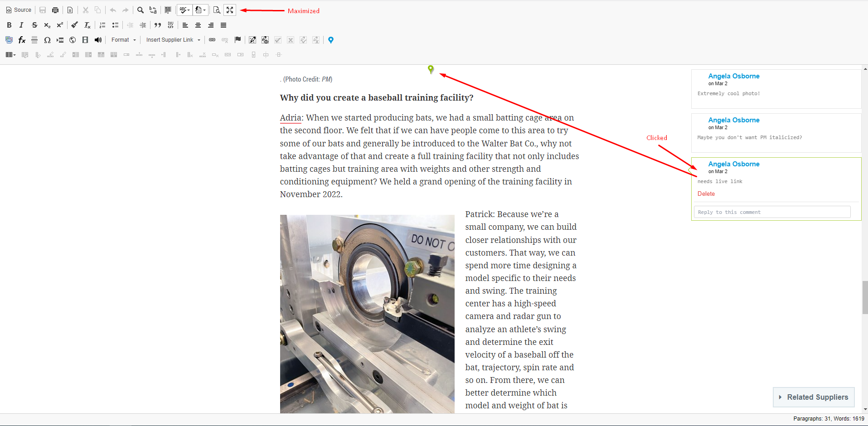
Task: Toggle bold formatting
Action: (x=9, y=25)
